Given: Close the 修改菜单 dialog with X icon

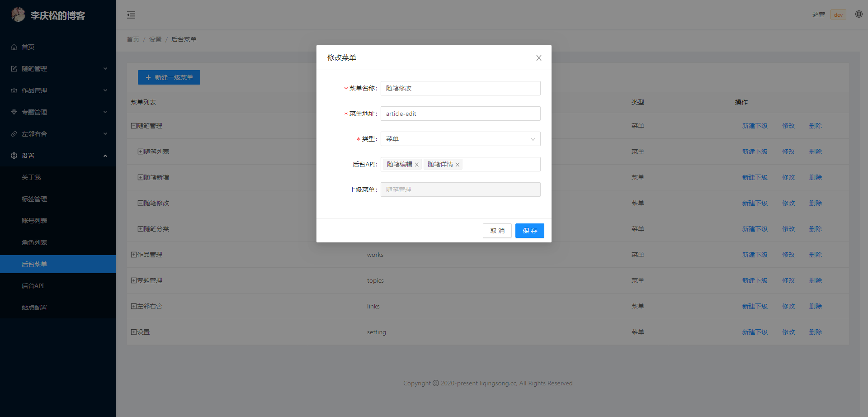Looking at the screenshot, I should coord(539,58).
